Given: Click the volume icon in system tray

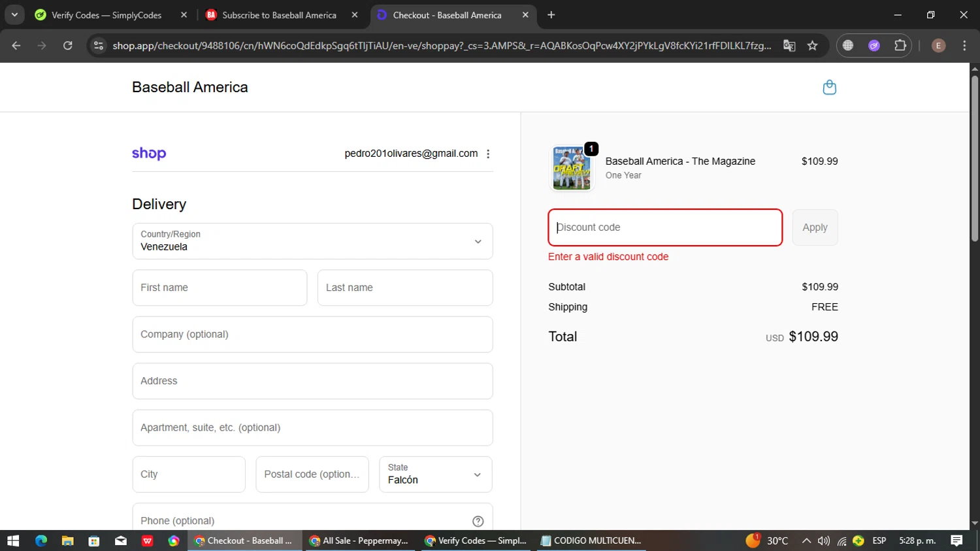Looking at the screenshot, I should coord(824,541).
